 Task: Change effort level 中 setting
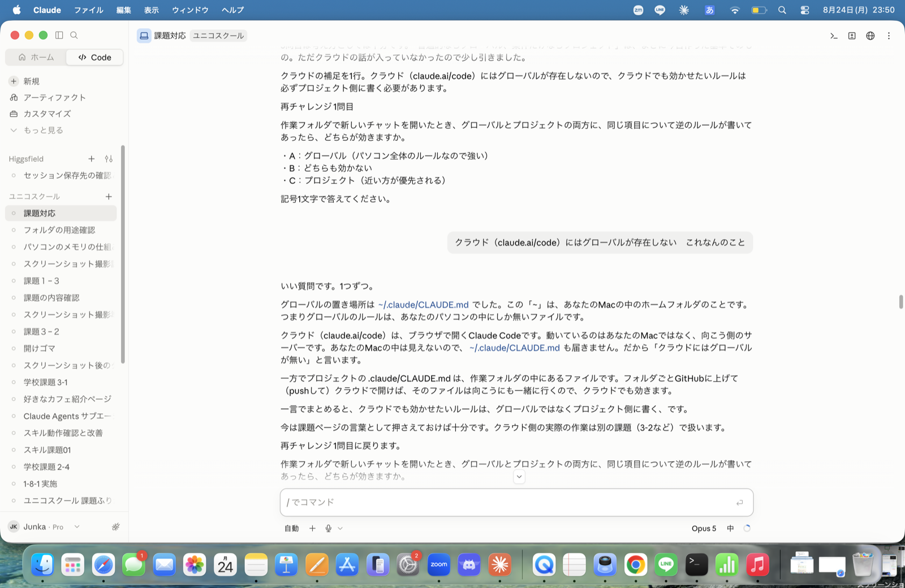point(730,528)
